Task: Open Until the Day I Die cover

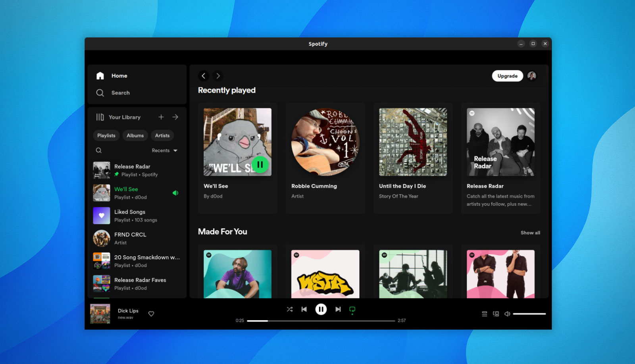Action: pos(413,142)
